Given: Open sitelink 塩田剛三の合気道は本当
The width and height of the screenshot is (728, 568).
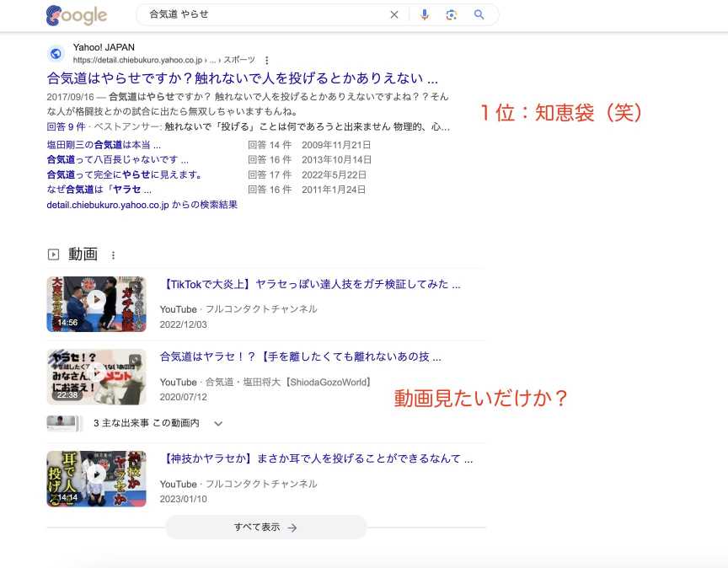Looking at the screenshot, I should point(104,145).
